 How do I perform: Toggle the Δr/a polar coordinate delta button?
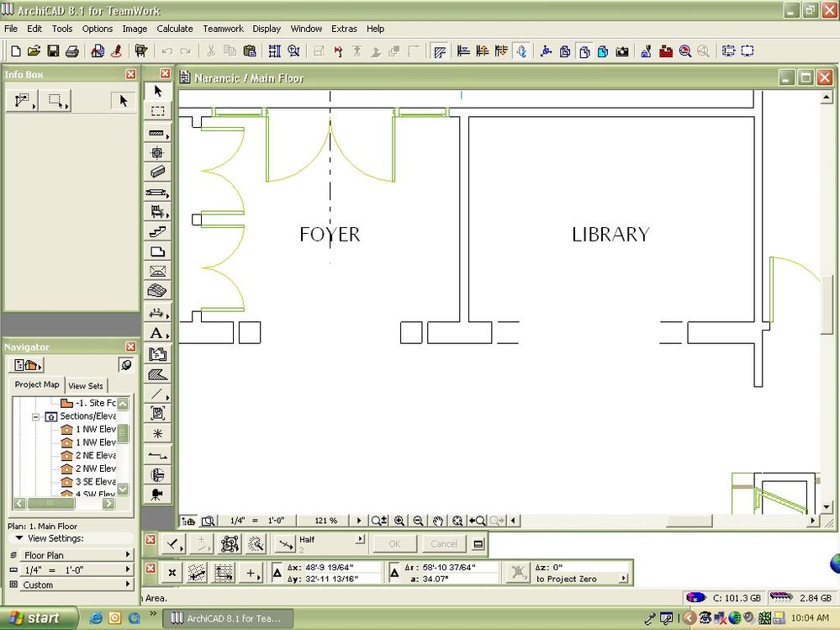394,574
